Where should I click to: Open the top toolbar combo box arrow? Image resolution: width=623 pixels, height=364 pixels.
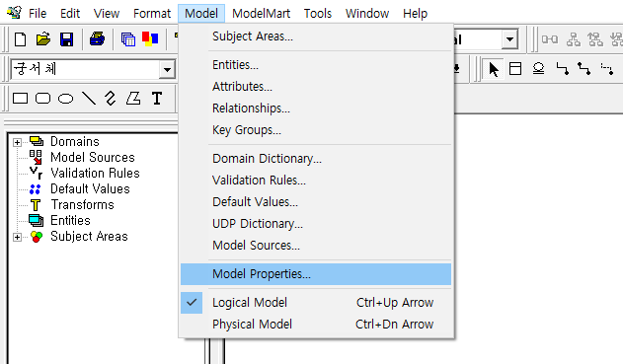509,39
